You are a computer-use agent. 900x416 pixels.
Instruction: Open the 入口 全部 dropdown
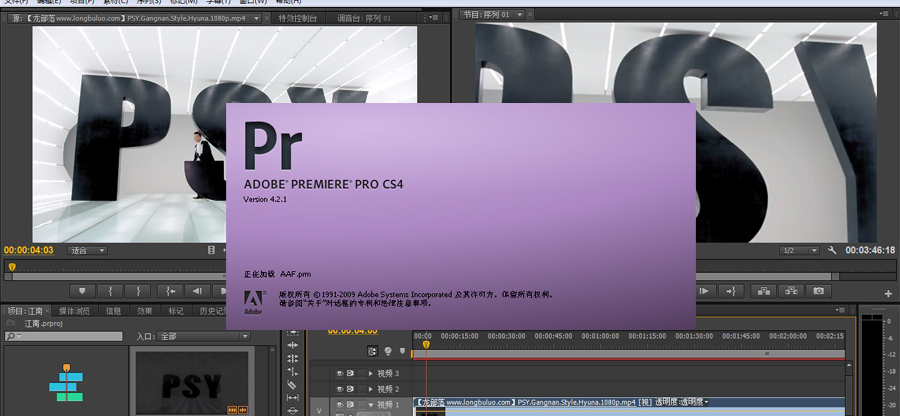coord(203,336)
